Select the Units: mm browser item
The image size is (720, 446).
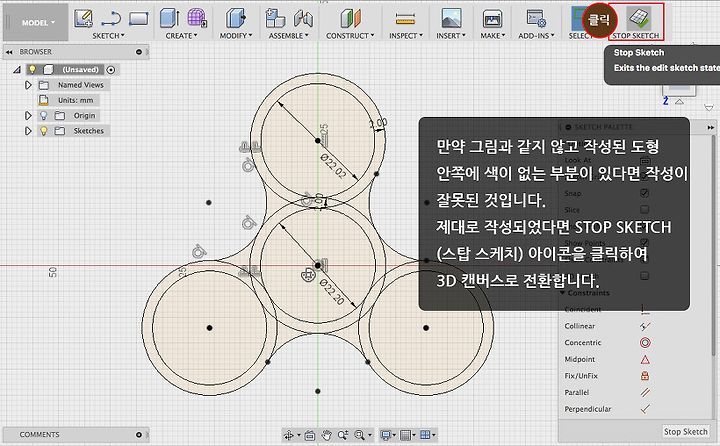coord(75,100)
